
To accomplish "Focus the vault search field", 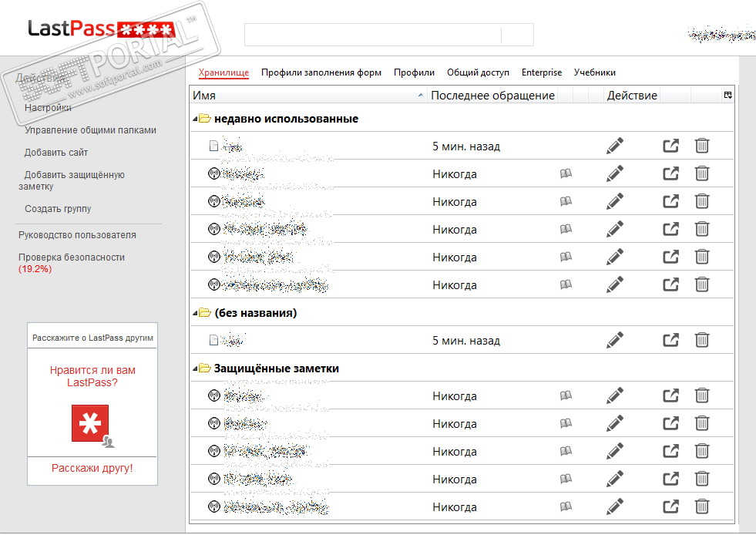I will click(388, 35).
